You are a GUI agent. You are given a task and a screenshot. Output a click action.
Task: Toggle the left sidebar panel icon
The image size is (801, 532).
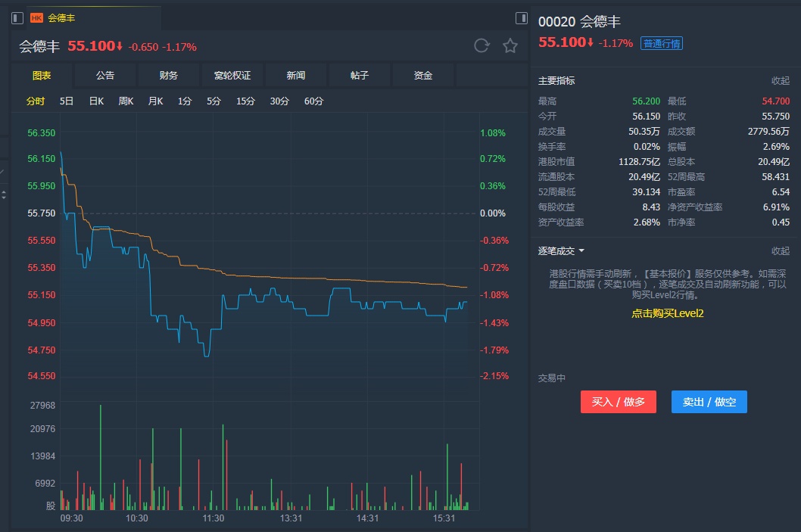click(17, 17)
